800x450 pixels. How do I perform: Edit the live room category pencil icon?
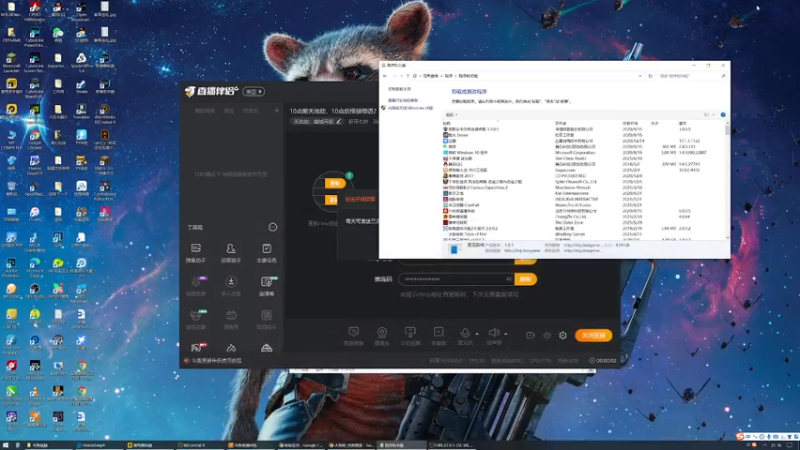pos(338,121)
